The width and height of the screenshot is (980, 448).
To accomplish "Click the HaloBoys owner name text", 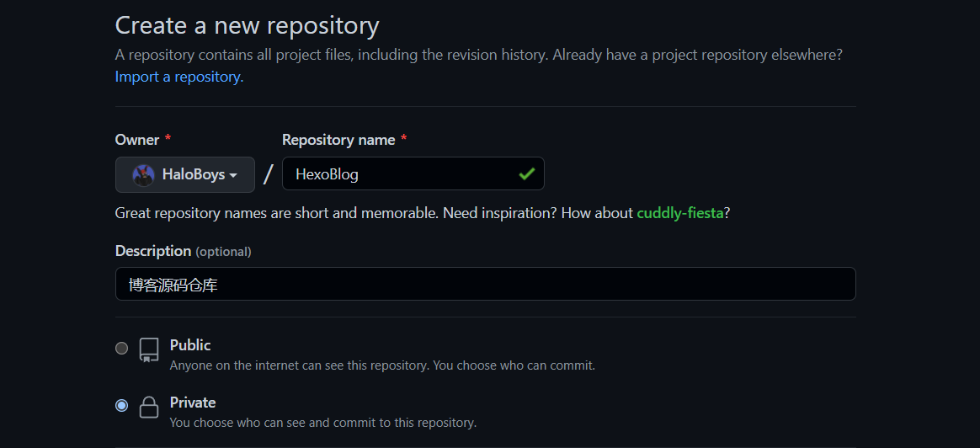I will click(x=193, y=175).
